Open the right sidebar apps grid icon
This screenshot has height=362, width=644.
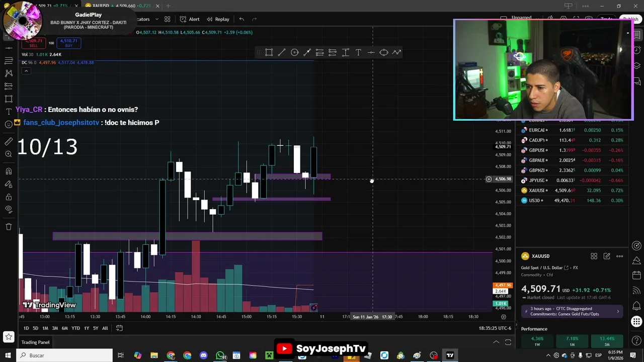point(637,322)
